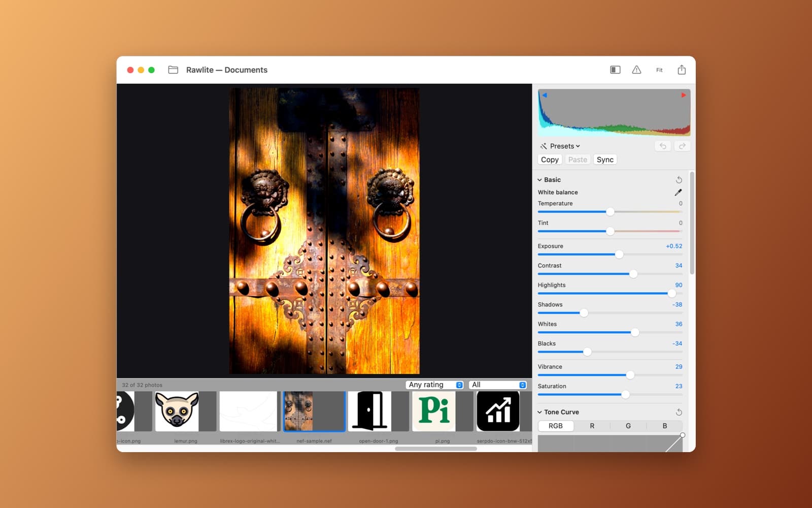812x508 pixels.
Task: Select the R channel curve tab
Action: (x=592, y=426)
